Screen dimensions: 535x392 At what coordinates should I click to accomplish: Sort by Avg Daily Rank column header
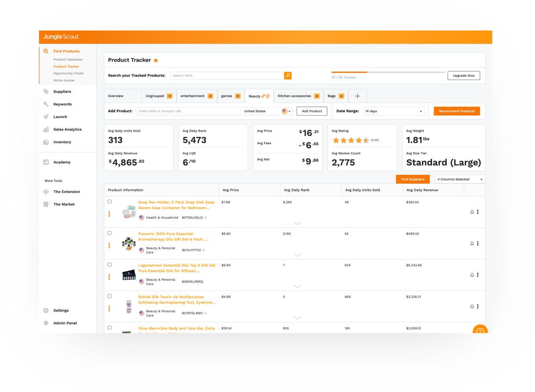coord(297,190)
